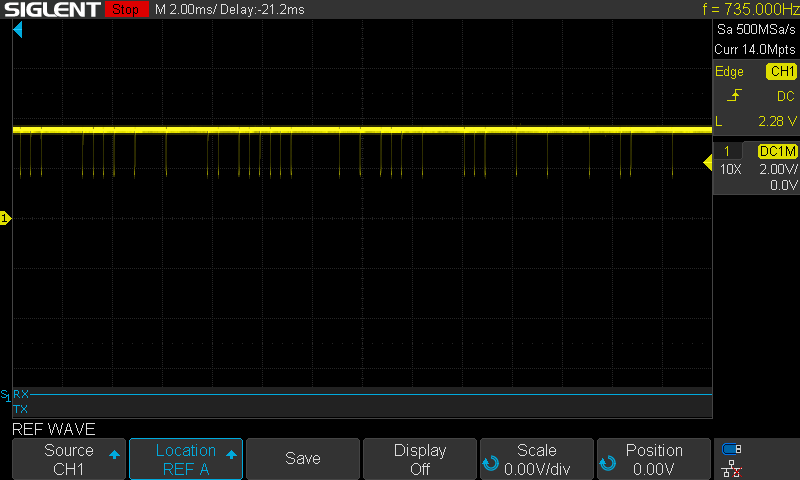Click the trigger coupling DC label

click(786, 96)
